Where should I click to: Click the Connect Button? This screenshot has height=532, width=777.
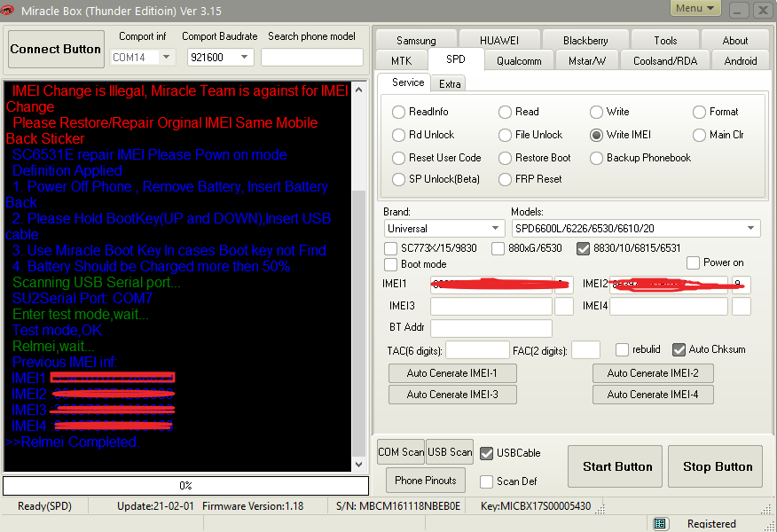tap(56, 49)
